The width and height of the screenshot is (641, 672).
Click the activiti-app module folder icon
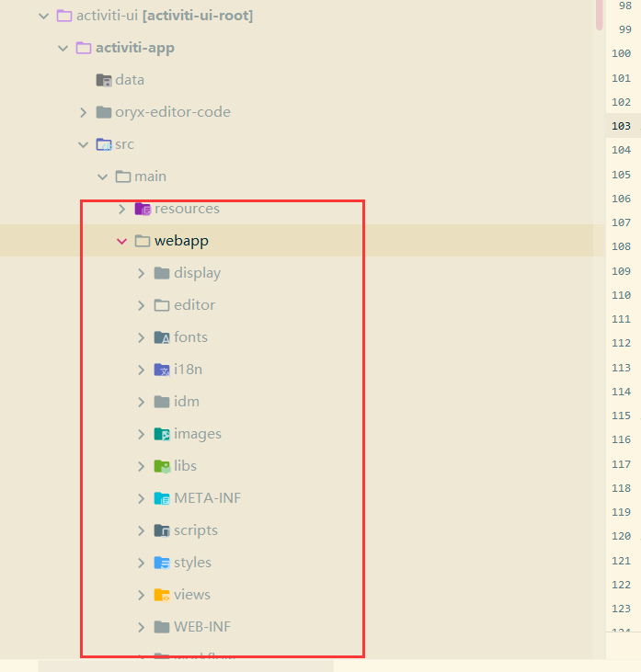point(84,48)
